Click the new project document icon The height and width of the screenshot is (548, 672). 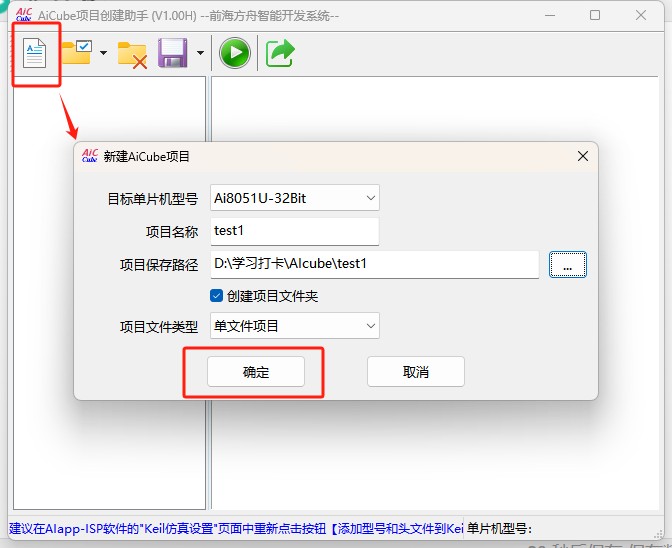[34, 53]
